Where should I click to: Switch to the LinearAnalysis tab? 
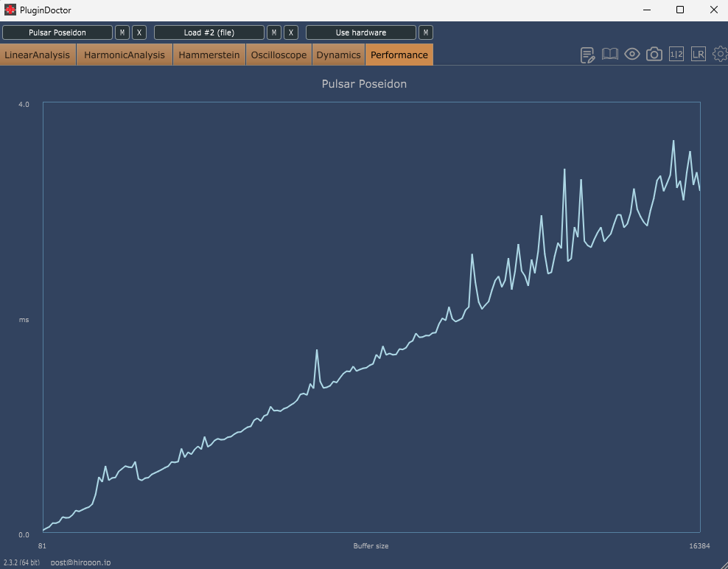(x=38, y=55)
